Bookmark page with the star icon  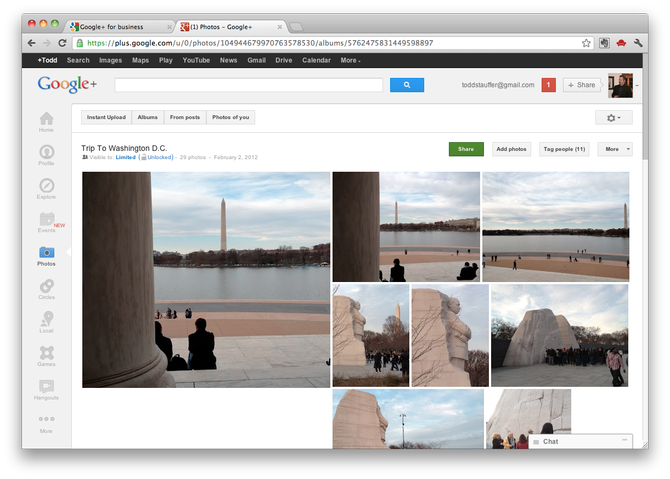click(x=586, y=43)
